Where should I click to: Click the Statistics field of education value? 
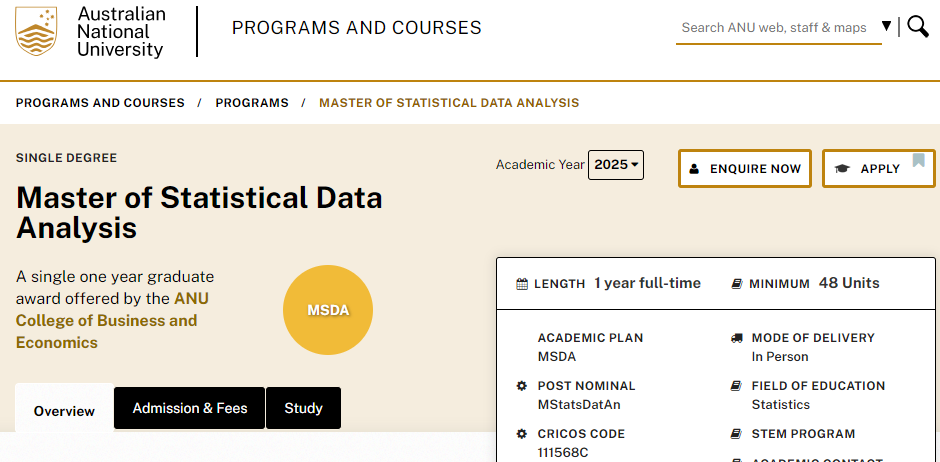[x=781, y=405]
